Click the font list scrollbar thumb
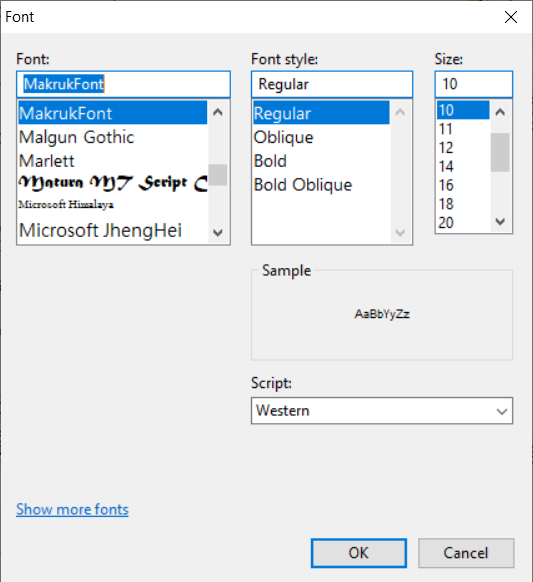This screenshot has width=533, height=582. click(x=218, y=175)
